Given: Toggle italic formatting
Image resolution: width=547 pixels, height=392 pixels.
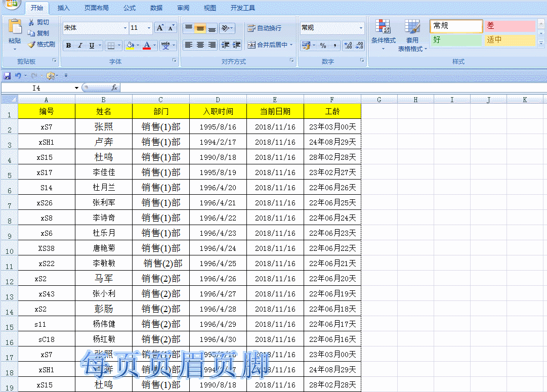Looking at the screenshot, I should (x=80, y=46).
